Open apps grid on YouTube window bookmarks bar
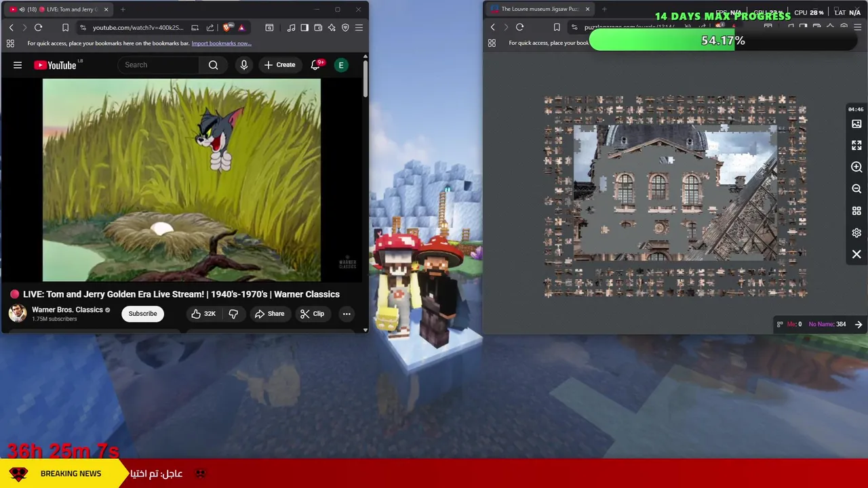This screenshot has width=868, height=488. tap(10, 43)
